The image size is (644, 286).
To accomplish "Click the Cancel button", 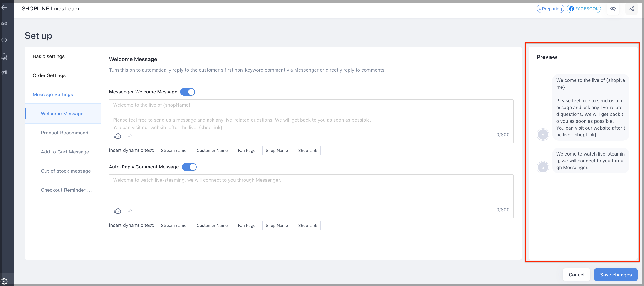I will pyautogui.click(x=576, y=274).
